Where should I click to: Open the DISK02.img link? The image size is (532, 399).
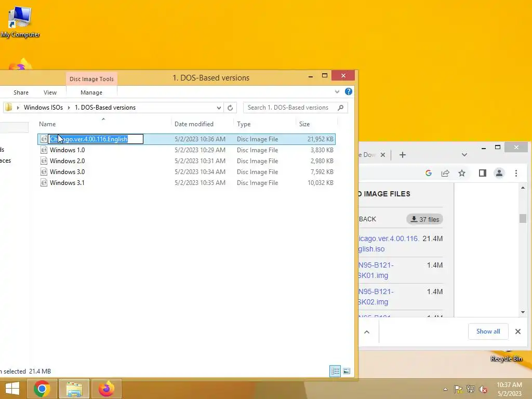376,297
